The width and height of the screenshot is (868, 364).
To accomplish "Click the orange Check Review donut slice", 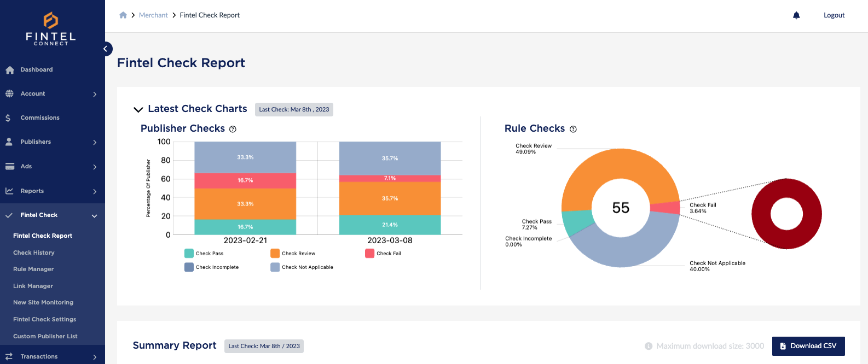I will 621,163.
